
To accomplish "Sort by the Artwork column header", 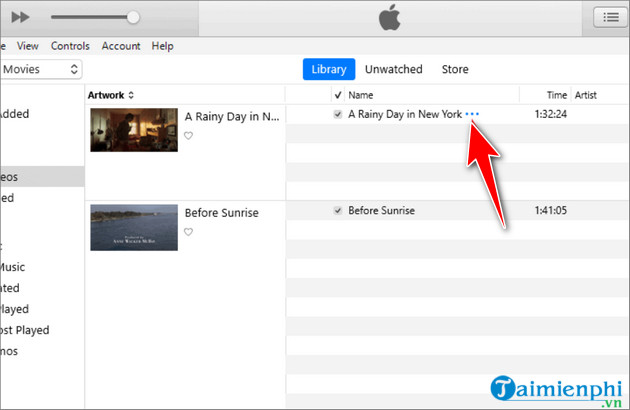I will [x=110, y=95].
